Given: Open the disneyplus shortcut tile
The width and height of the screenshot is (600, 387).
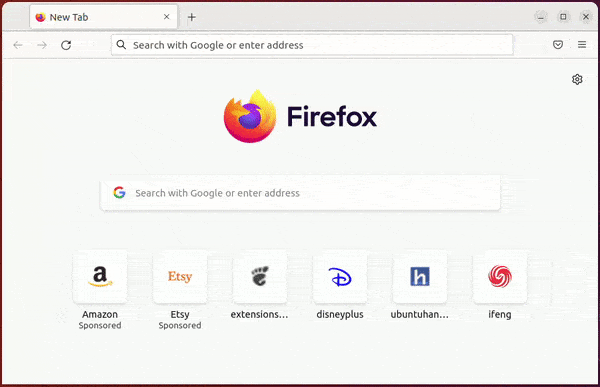Looking at the screenshot, I should click(340, 277).
